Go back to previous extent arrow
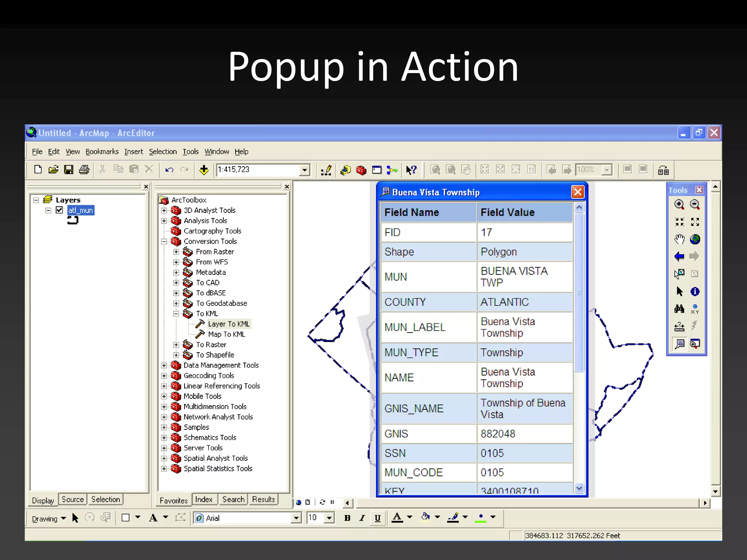747x560 pixels. coord(679,256)
